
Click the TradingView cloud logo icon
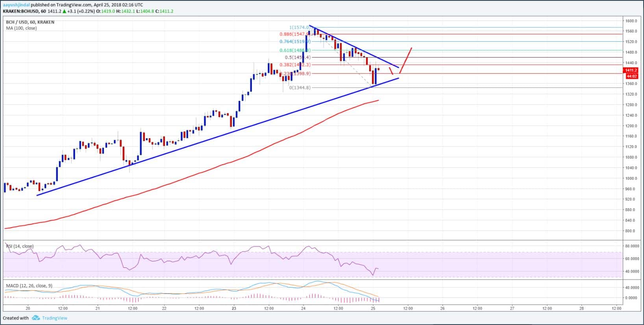36,318
